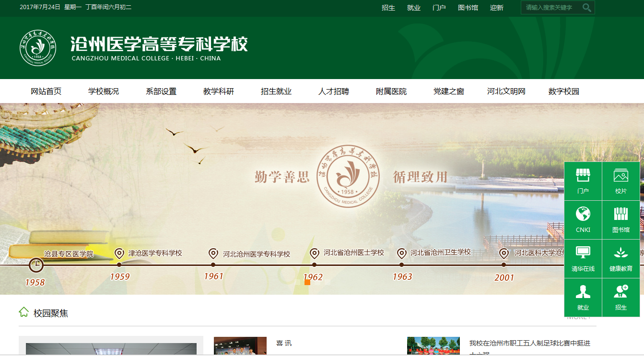Click the orange banner slide indicator
The height and width of the screenshot is (356, 644).
tap(307, 282)
